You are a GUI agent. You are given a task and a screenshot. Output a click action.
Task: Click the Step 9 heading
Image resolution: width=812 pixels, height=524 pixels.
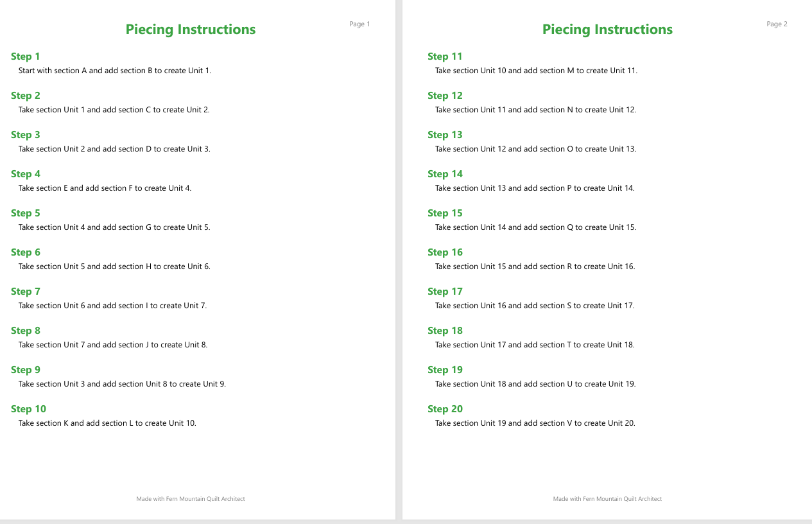click(26, 370)
